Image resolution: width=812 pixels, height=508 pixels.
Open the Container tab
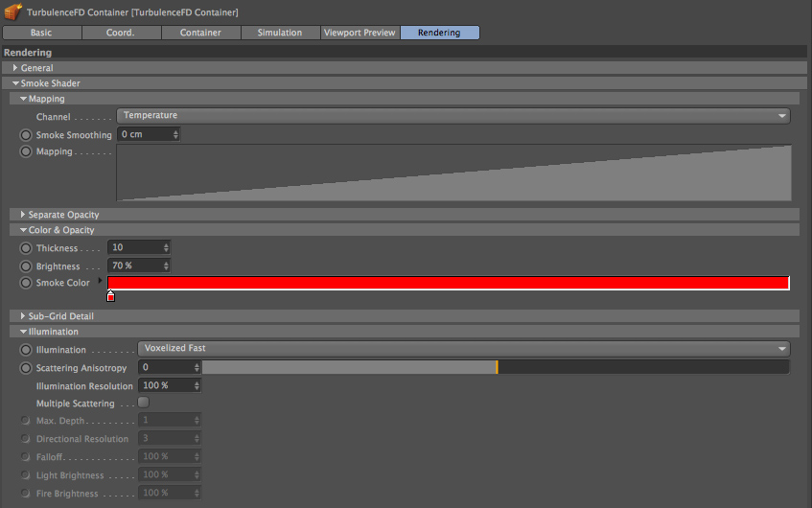(x=200, y=33)
